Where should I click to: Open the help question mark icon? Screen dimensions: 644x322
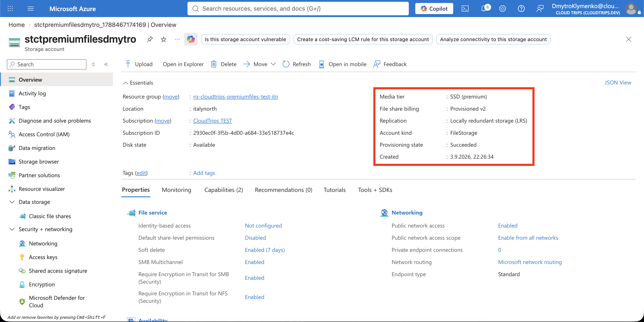pos(521,9)
